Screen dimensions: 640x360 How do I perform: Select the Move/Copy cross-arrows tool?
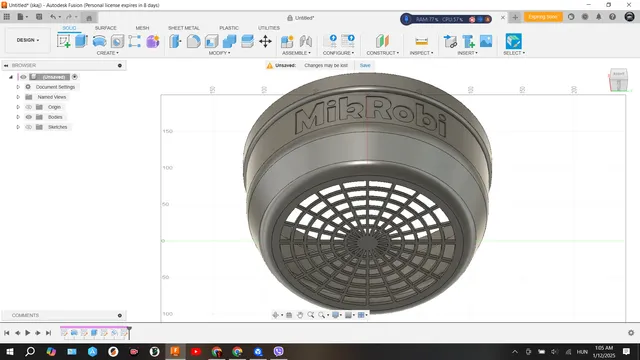pos(265,41)
